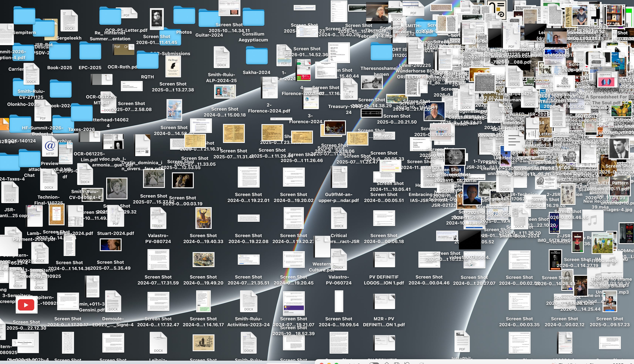Viewport: 634px width, 364px height.
Task: Click the 'Screen Shot 2024-07...17.31.59' label
Action: [x=158, y=280]
